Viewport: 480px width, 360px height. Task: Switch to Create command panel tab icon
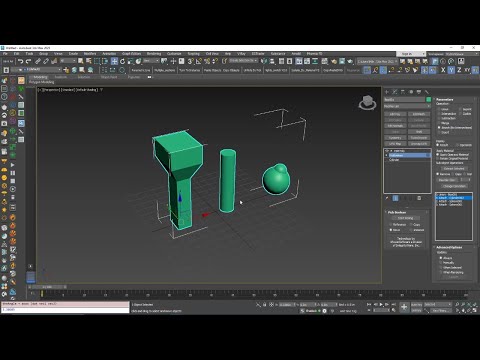(387, 92)
